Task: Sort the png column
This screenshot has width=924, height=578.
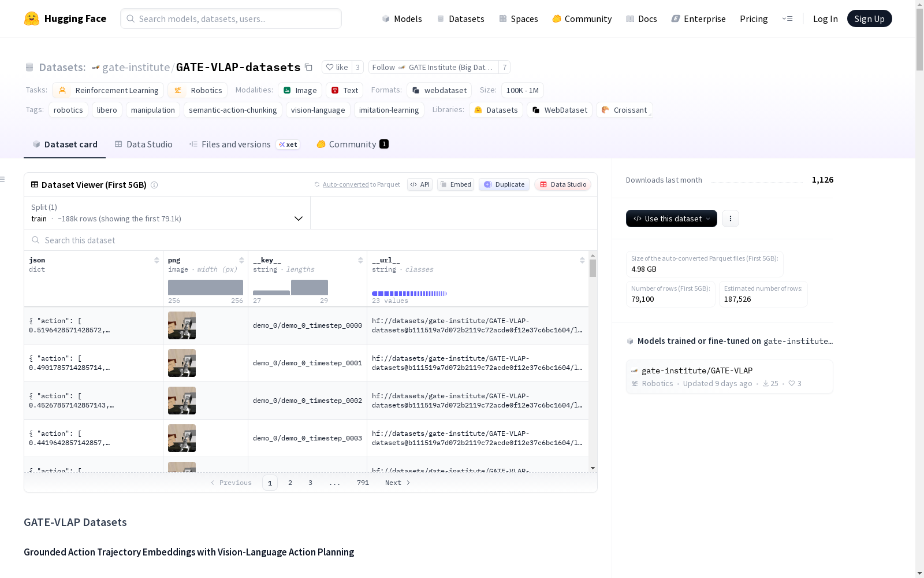Action: tap(241, 260)
